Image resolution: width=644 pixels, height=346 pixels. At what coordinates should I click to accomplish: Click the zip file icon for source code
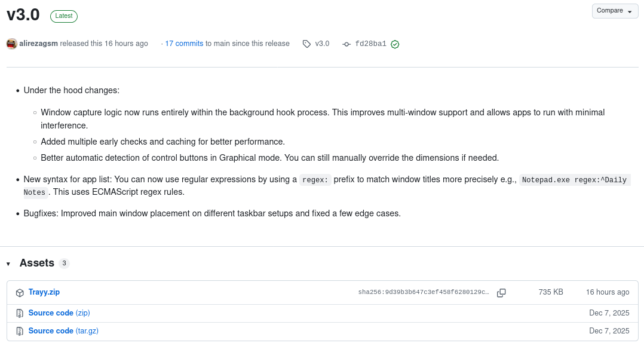[x=20, y=313]
